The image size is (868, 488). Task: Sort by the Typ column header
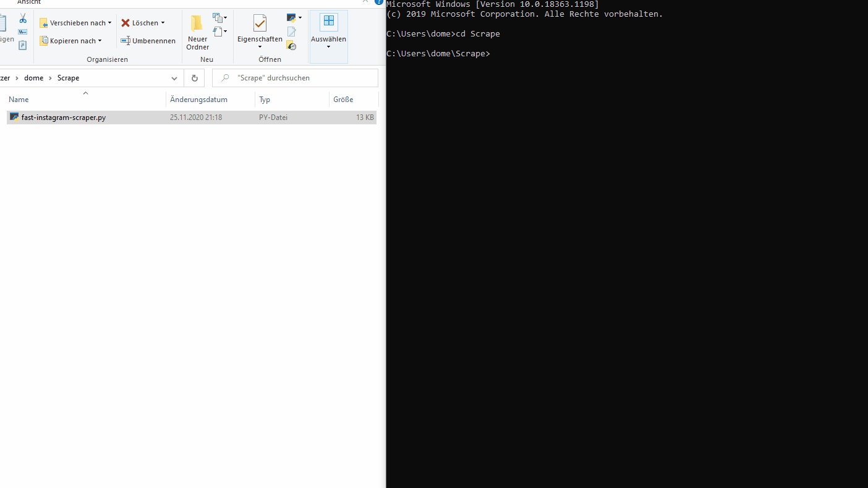tap(292, 100)
